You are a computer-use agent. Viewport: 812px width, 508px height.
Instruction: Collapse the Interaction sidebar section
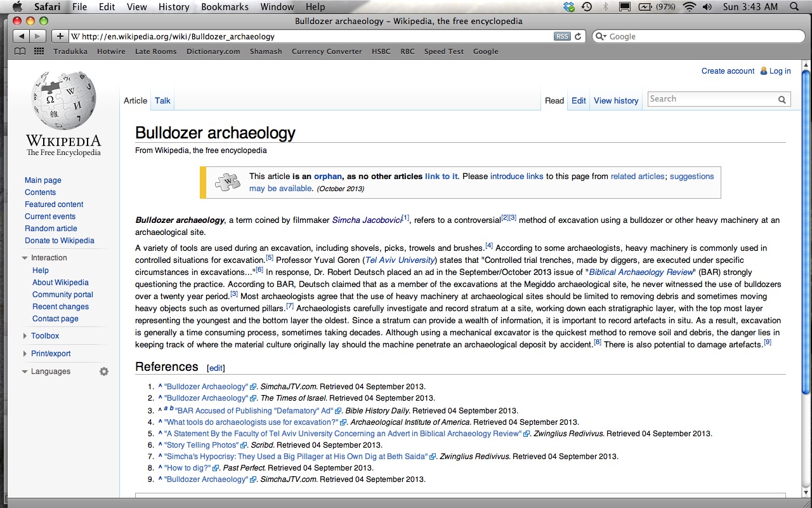25,258
